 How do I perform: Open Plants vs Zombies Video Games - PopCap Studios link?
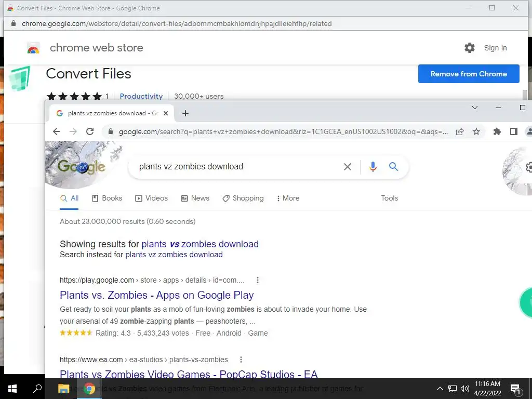click(x=189, y=375)
